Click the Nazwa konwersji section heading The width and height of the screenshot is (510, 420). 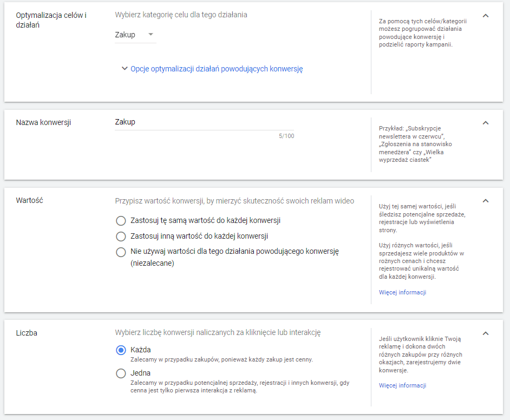(x=43, y=122)
